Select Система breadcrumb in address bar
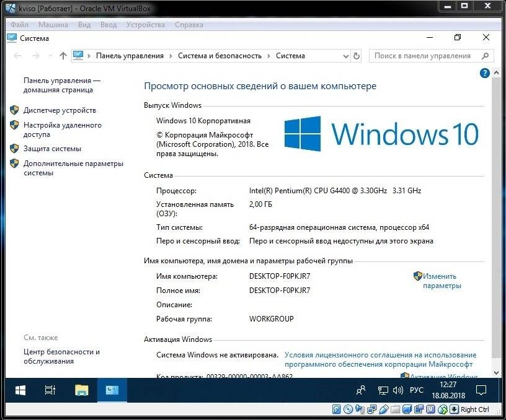 [290, 56]
